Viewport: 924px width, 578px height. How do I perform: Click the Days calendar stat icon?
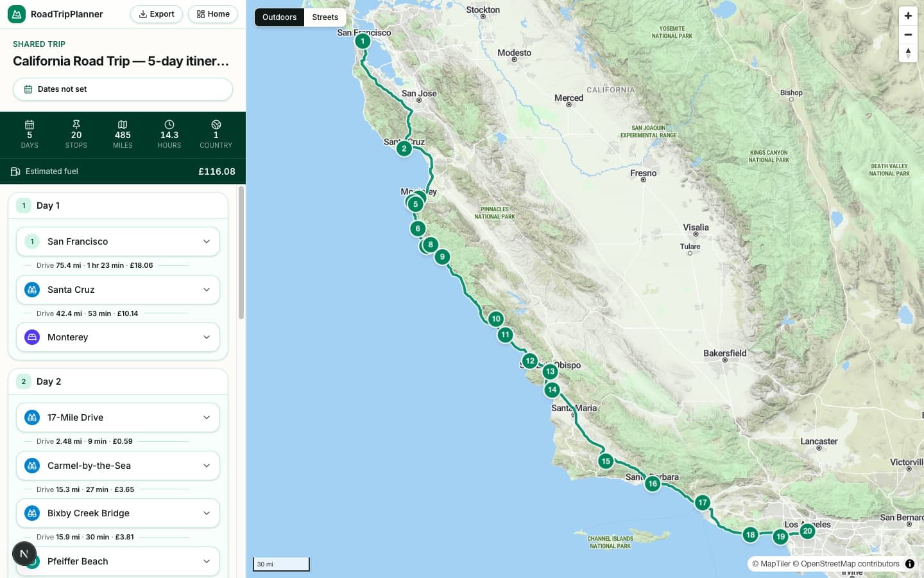point(30,125)
